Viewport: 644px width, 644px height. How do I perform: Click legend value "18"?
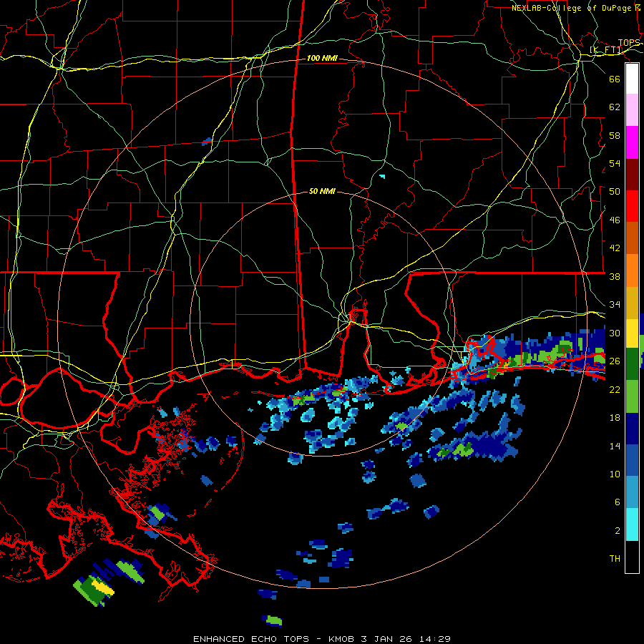click(615, 418)
